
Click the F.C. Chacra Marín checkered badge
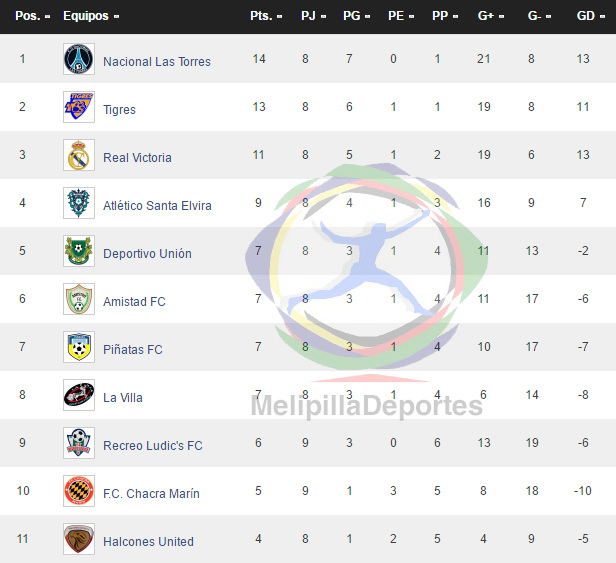[x=79, y=491]
